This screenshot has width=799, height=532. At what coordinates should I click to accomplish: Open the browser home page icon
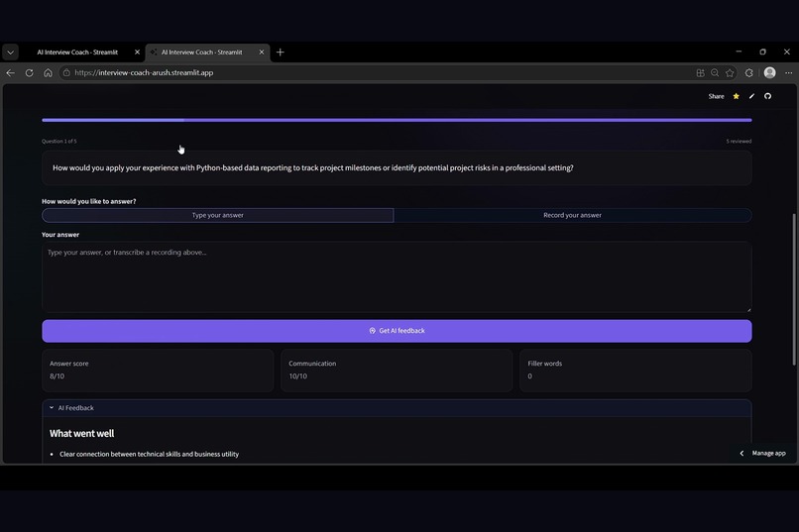point(48,72)
